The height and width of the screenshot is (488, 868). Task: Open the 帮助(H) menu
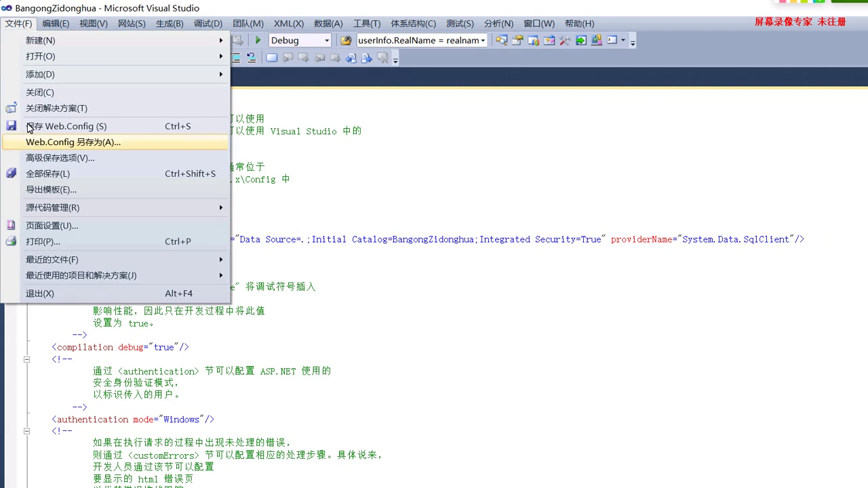click(579, 23)
